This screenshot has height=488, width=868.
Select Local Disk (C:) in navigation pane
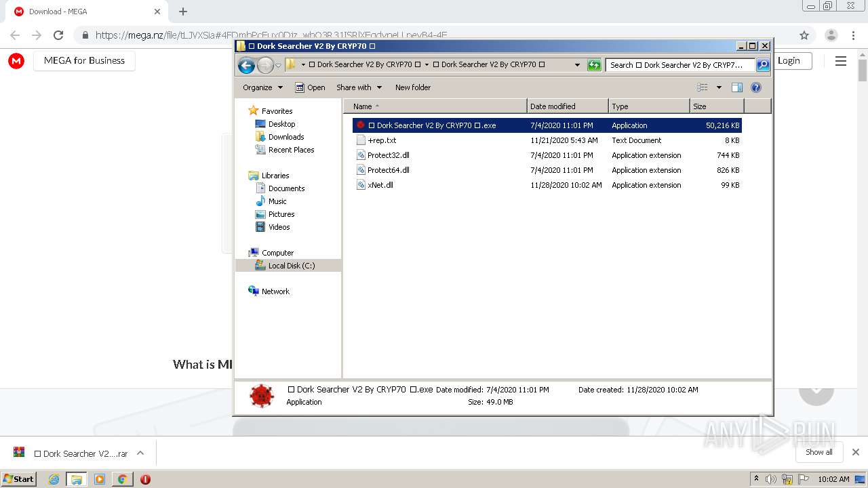pyautogui.click(x=291, y=266)
